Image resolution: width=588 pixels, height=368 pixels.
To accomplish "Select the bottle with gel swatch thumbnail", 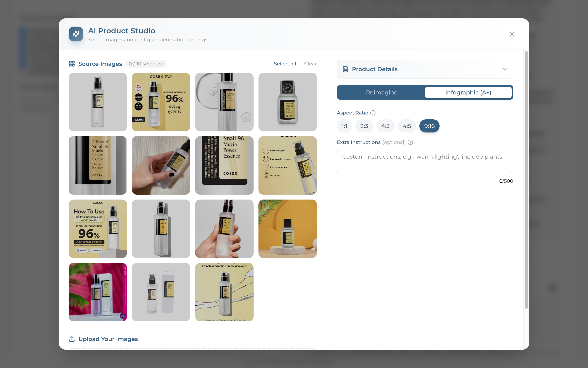I will [224, 102].
